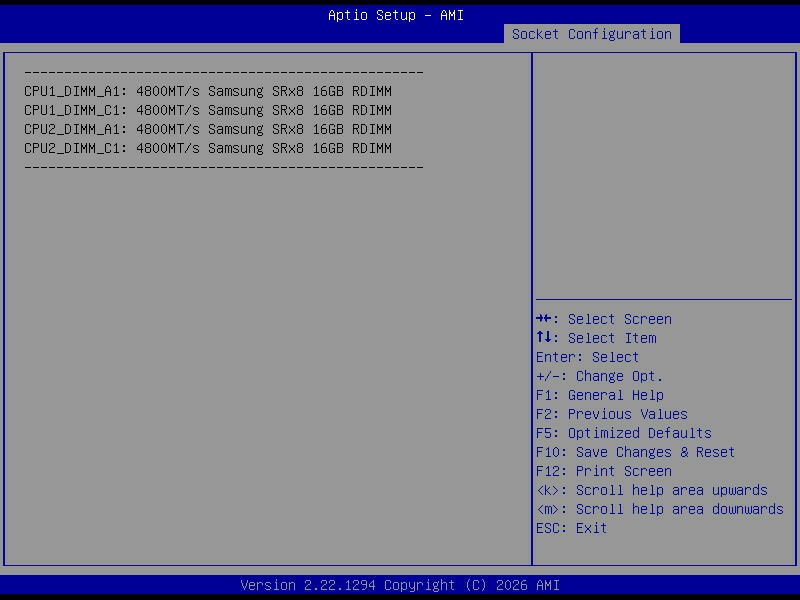The image size is (800, 600).
Task: Click F10: Save Changes & Reset line
Action: click(x=635, y=452)
